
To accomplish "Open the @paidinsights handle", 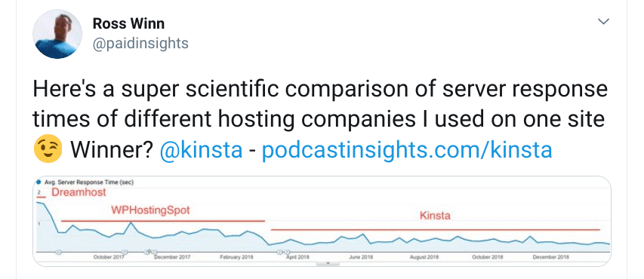I will tap(140, 44).
